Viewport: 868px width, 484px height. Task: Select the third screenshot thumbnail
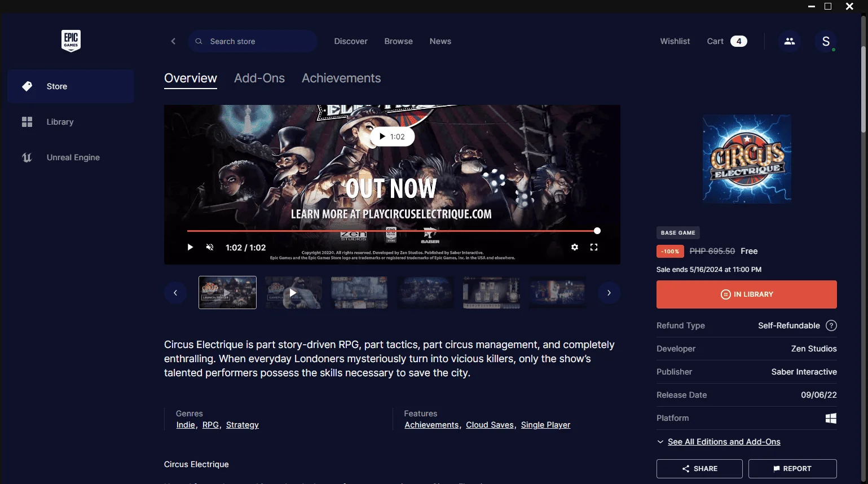359,292
